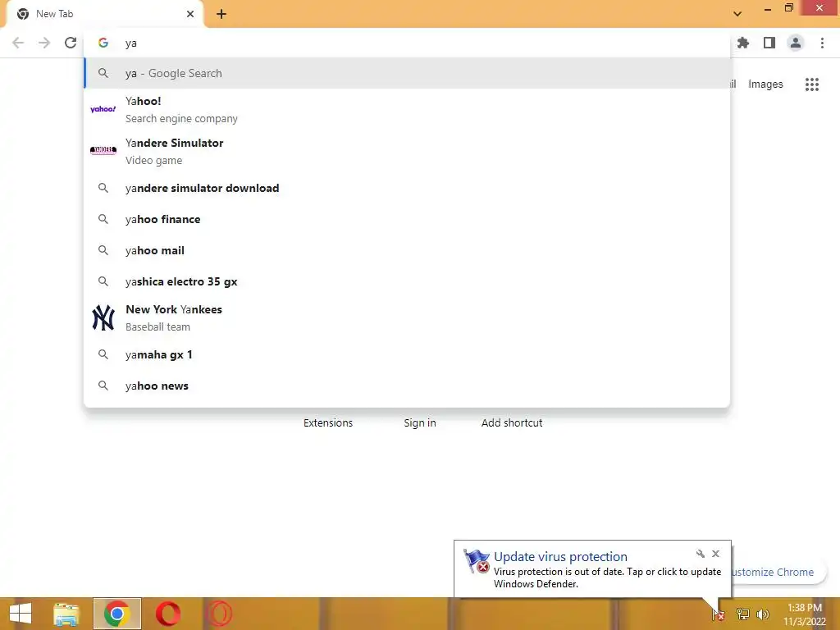The height and width of the screenshot is (630, 840).
Task: Toggle the side panel icon
Action: click(769, 43)
